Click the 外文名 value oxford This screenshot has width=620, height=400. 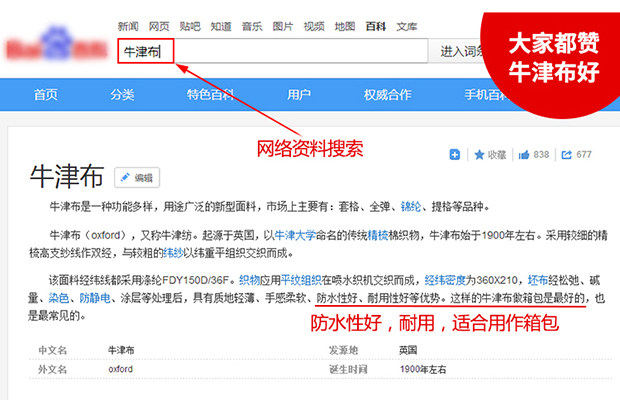pyautogui.click(x=121, y=369)
